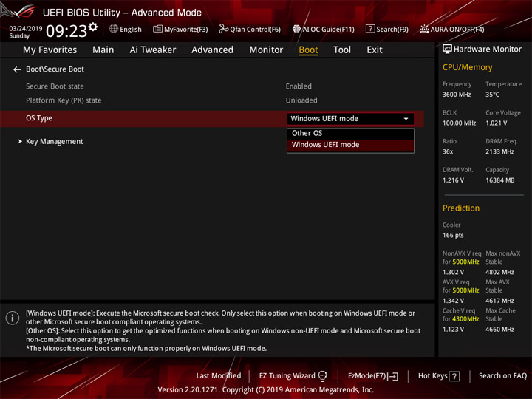
Task: Open MyFavorite(F3) list icon
Action: coord(157,29)
